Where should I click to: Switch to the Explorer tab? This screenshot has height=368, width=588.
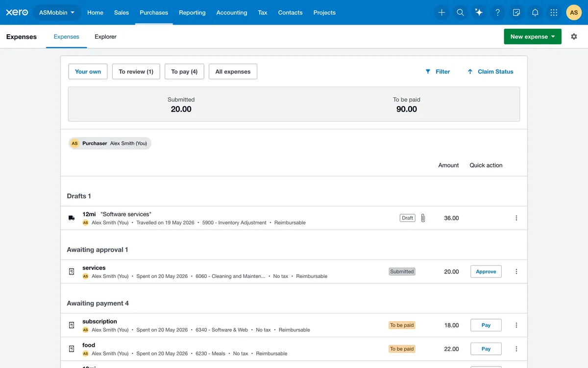pyautogui.click(x=105, y=37)
